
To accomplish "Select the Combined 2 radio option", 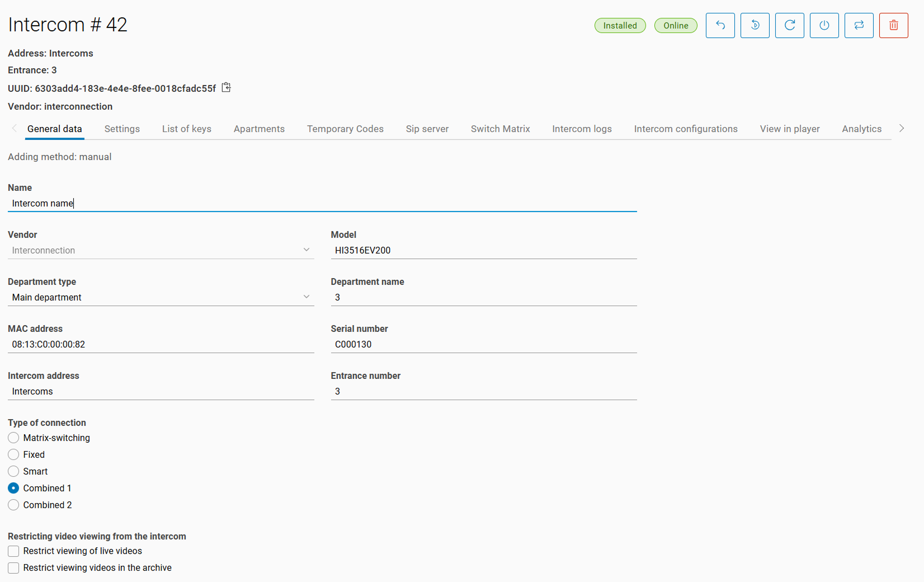I will pyautogui.click(x=14, y=505).
